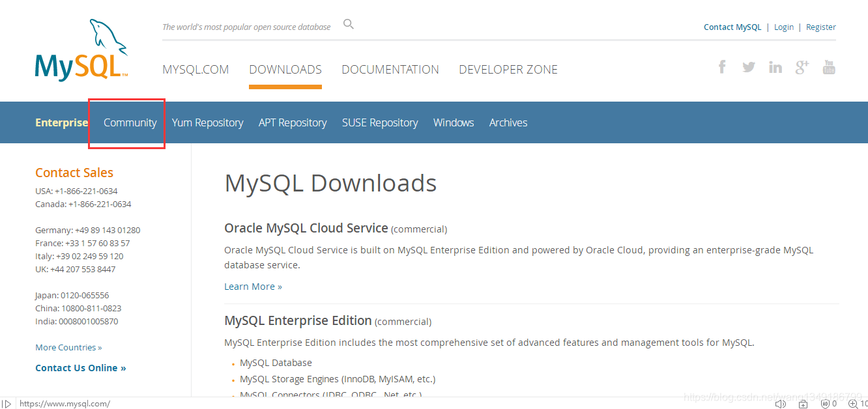Screen dimensions: 868x409
Task: Click the Register link
Action: [821, 27]
